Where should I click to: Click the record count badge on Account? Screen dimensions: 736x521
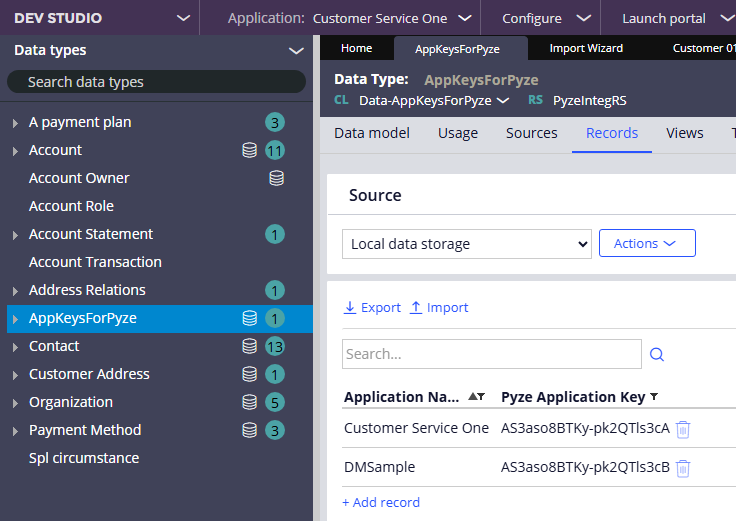click(x=275, y=150)
